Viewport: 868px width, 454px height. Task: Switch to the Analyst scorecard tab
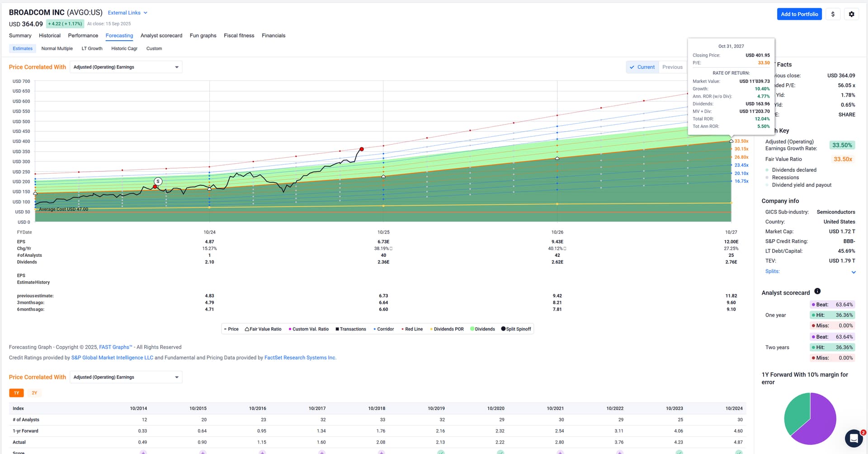(161, 36)
